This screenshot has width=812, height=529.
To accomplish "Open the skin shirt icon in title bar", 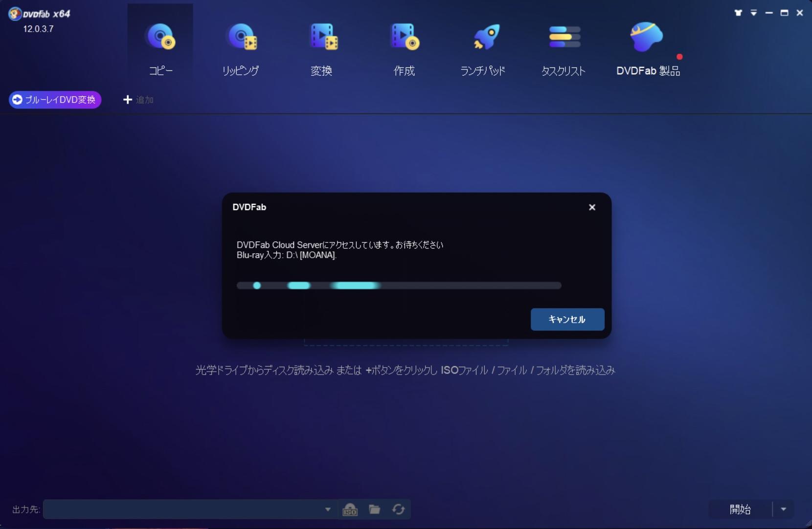I will tap(738, 13).
